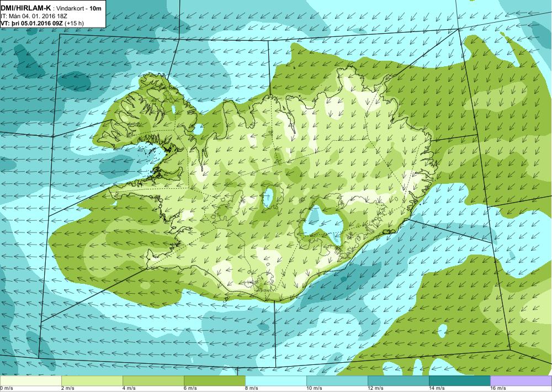Click the dark green 6–8 m/s legend swatch
The height and width of the screenshot is (392, 552).
click(214, 381)
